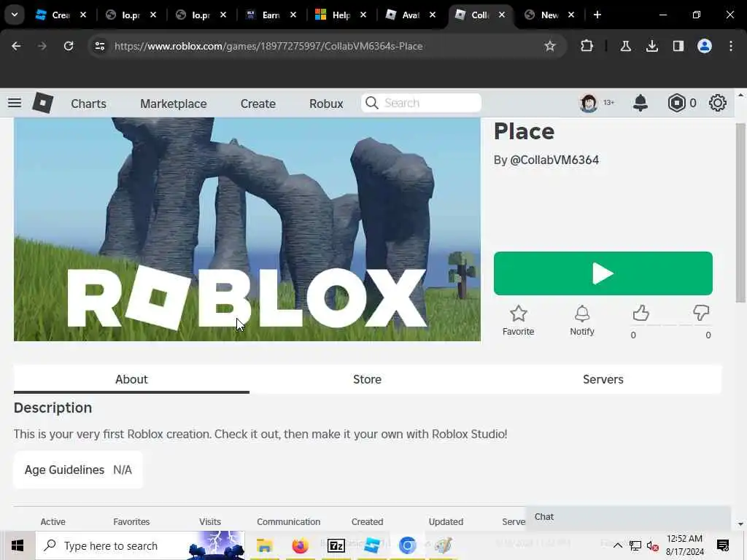Open the Chat panel
The height and width of the screenshot is (560, 747).
tap(628, 517)
